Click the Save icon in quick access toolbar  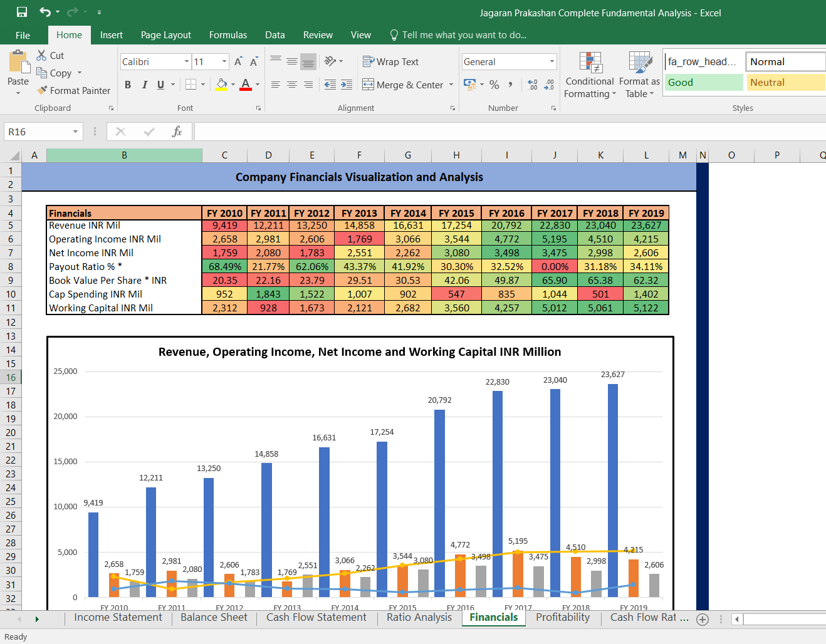pyautogui.click(x=22, y=12)
